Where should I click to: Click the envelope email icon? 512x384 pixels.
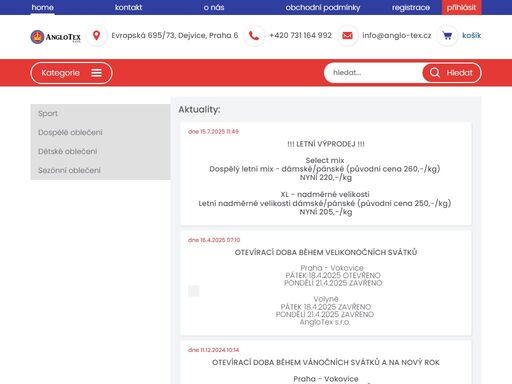click(x=347, y=35)
